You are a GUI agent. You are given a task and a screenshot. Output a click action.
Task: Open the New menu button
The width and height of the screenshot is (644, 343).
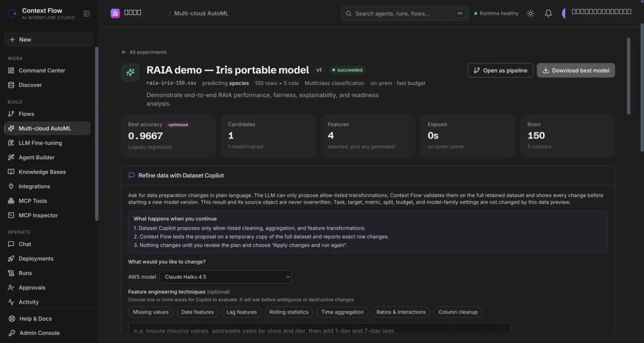click(49, 39)
